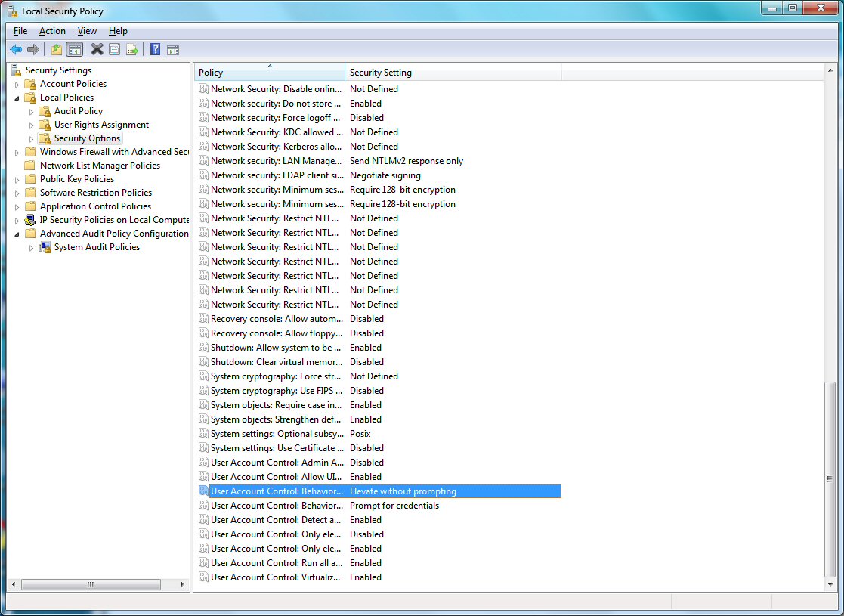Click the Back arrow toolbar icon

pyautogui.click(x=16, y=50)
